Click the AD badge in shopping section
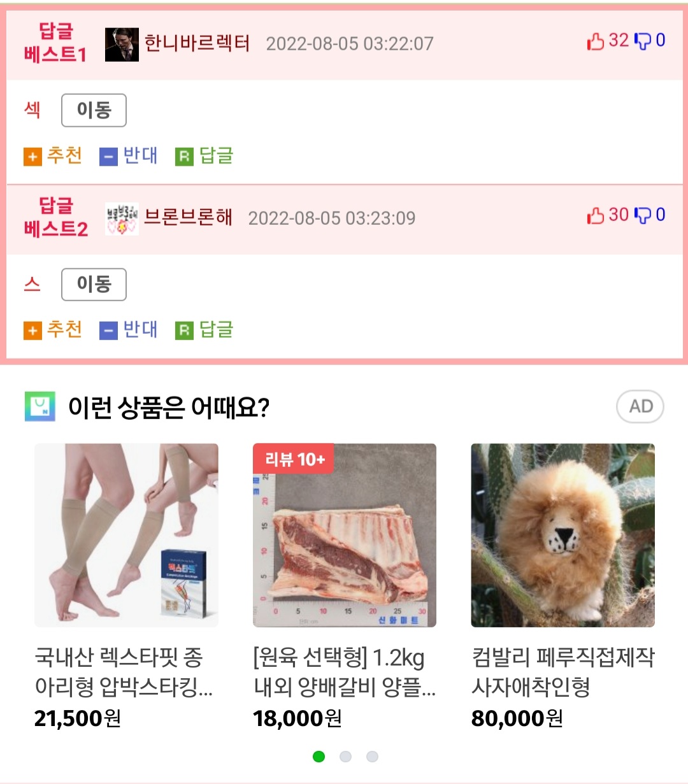The image size is (688, 784). tap(640, 406)
